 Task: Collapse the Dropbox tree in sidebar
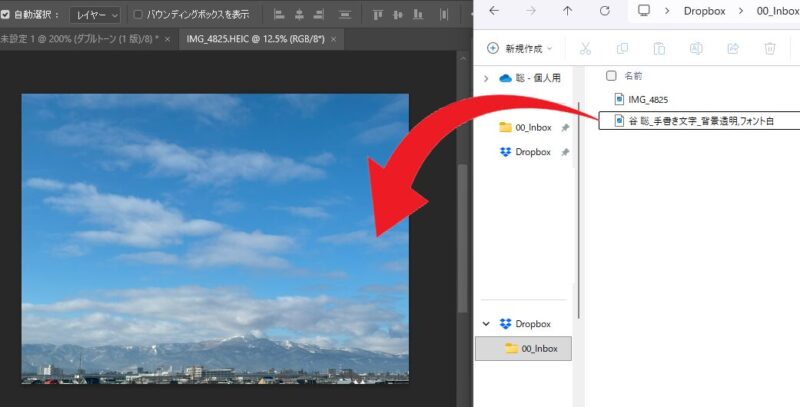click(486, 324)
